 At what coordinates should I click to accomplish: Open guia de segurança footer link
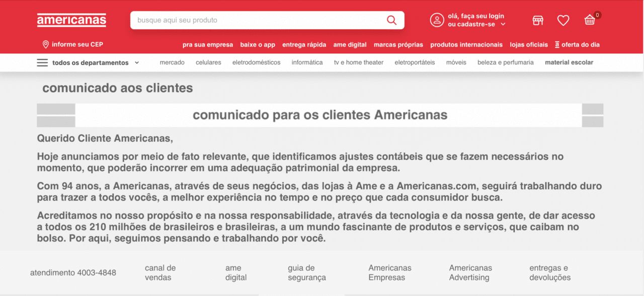tap(307, 273)
